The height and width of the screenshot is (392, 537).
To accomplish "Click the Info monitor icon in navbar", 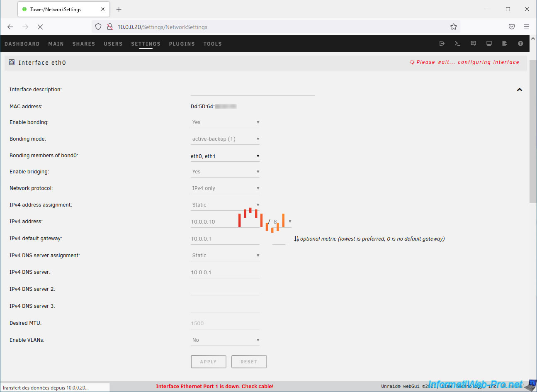I will [x=489, y=44].
